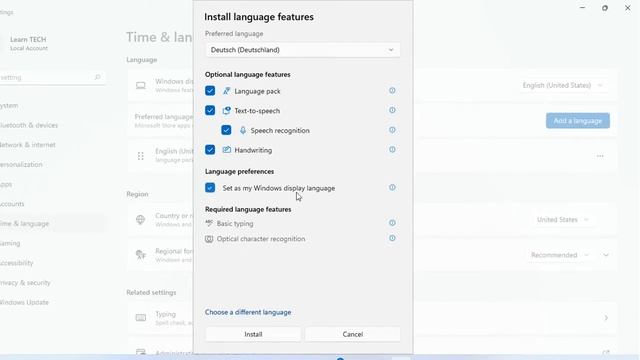Click the Optical character recognition label
The height and width of the screenshot is (360, 640).
click(261, 239)
